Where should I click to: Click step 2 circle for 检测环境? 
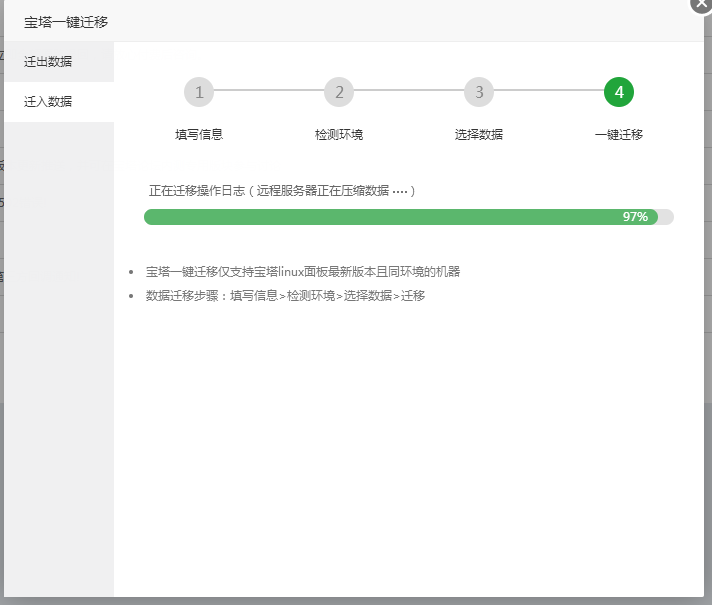pyautogui.click(x=339, y=92)
